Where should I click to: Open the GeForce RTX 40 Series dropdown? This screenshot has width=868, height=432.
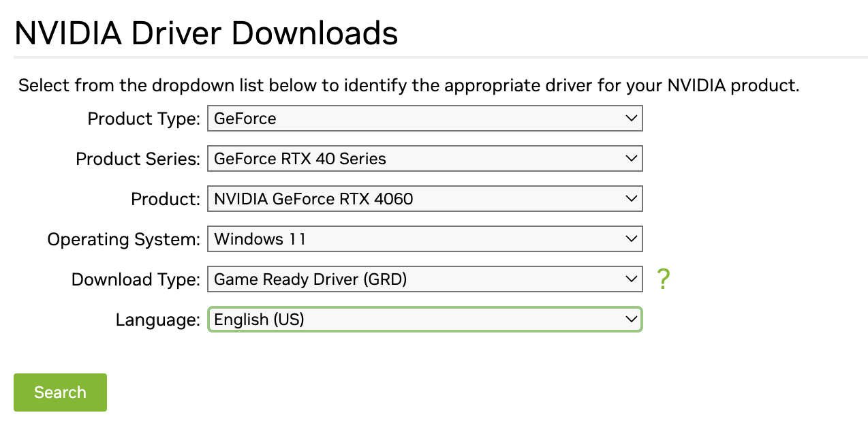pos(425,159)
